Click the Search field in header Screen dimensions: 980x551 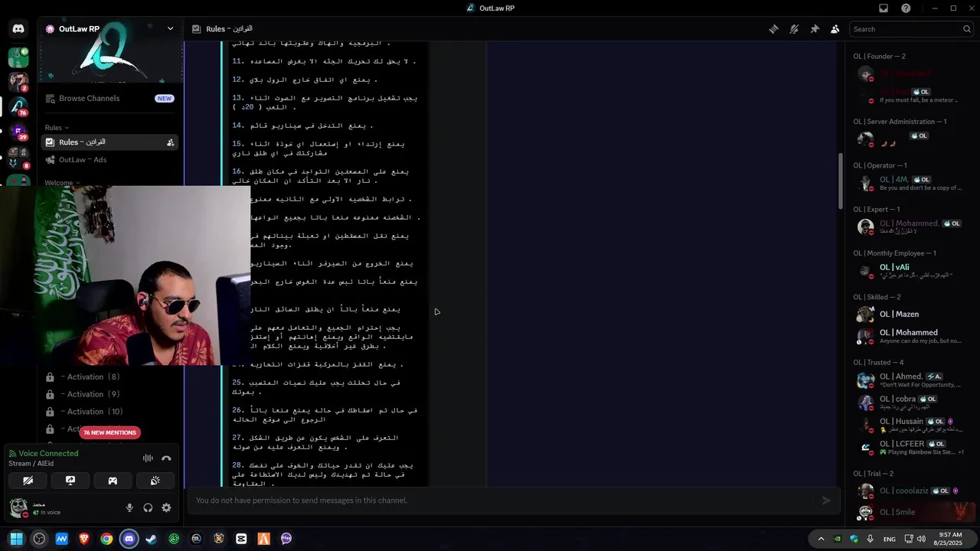911,29
